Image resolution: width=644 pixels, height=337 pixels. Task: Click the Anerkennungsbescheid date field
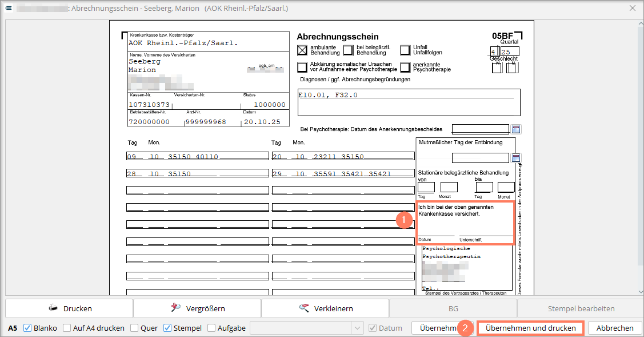(480, 129)
